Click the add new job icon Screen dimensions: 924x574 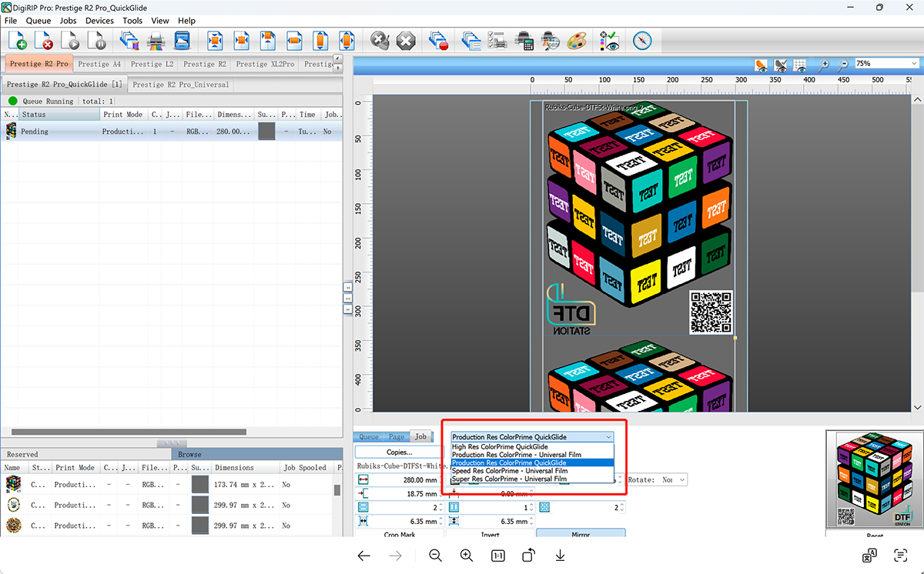pos(16,41)
